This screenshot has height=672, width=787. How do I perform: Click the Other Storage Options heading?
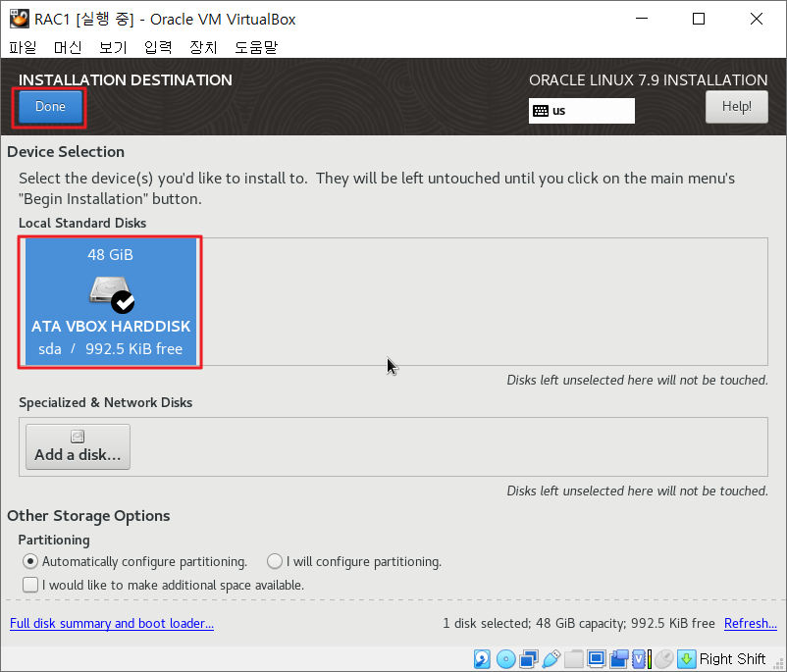(88, 516)
